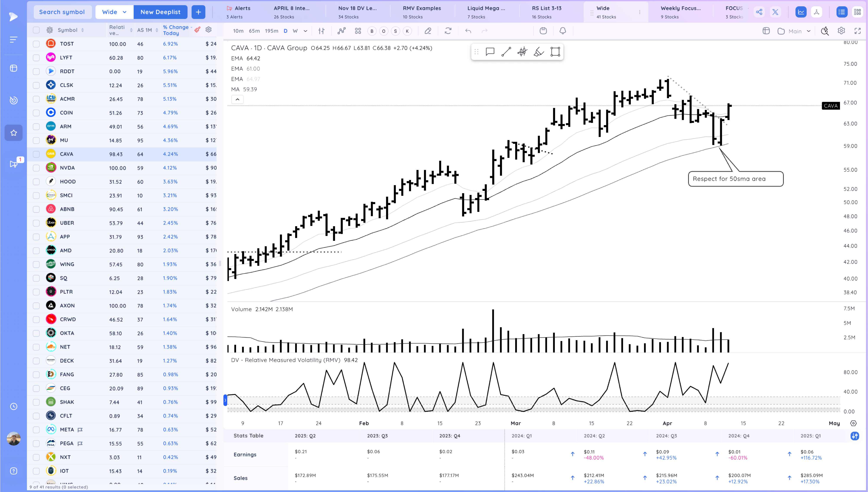Screen dimensions: 868x492
Task: Switch to the Alerts tab
Action: point(239,12)
